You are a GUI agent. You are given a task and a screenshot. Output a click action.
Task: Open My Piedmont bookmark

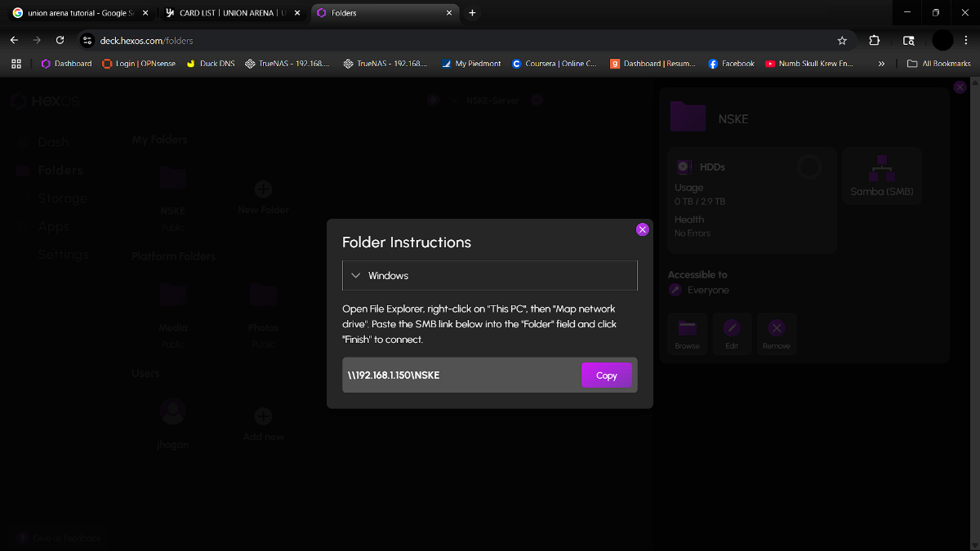471,63
